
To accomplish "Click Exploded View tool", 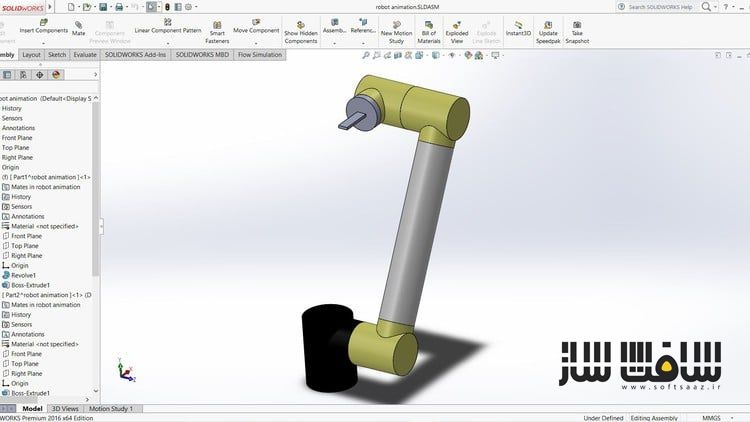I will pos(457,33).
